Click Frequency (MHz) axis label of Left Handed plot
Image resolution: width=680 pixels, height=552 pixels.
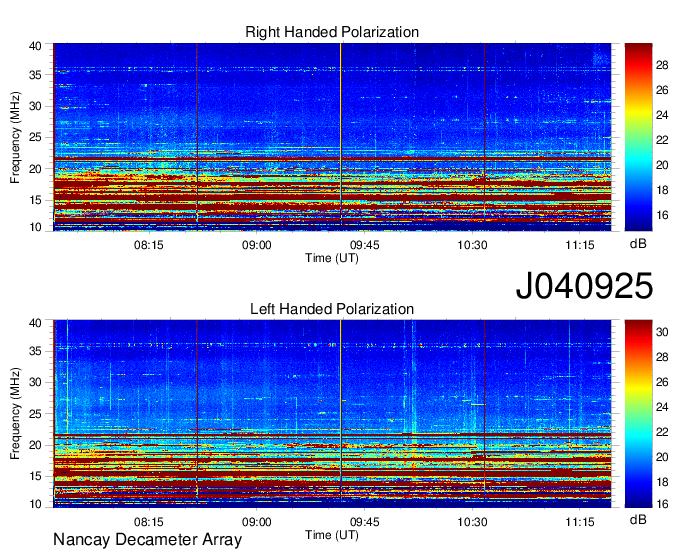pos(15,414)
